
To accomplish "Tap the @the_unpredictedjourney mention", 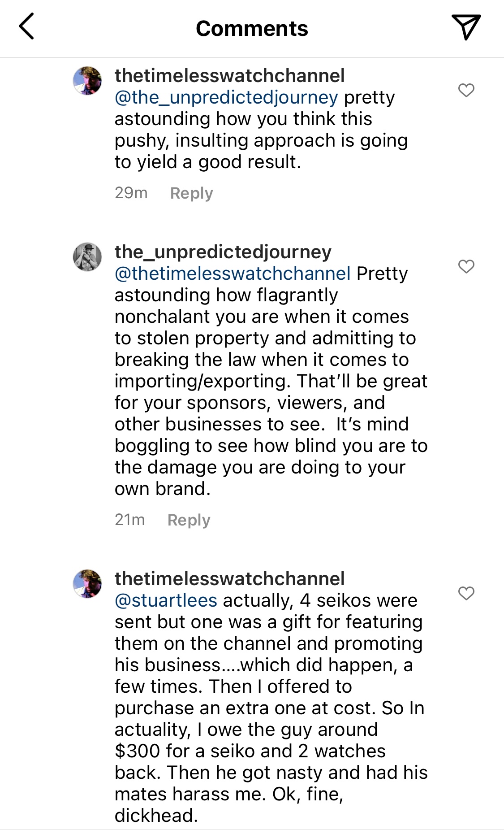I will (x=226, y=97).
